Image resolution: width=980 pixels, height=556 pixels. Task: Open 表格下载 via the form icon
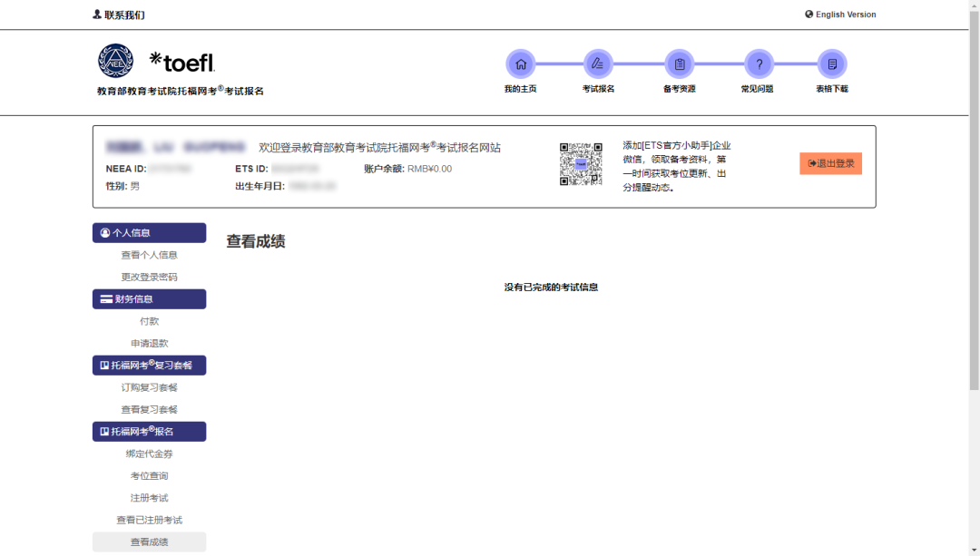831,65
